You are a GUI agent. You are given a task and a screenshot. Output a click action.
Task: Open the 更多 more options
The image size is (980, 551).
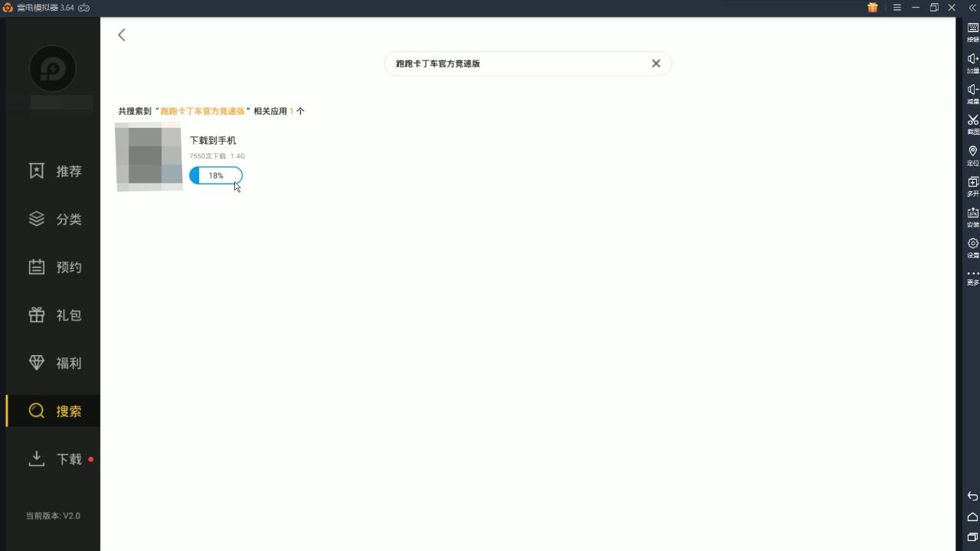pyautogui.click(x=972, y=277)
